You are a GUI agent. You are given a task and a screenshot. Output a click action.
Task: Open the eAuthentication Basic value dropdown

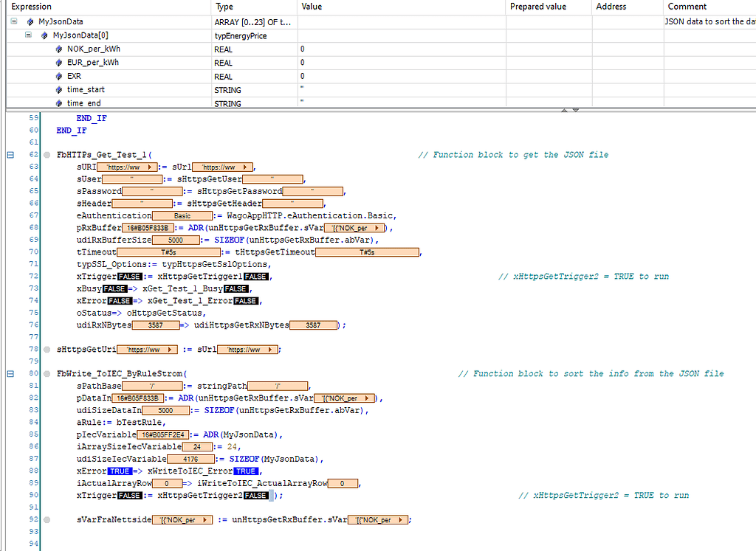[x=183, y=215]
